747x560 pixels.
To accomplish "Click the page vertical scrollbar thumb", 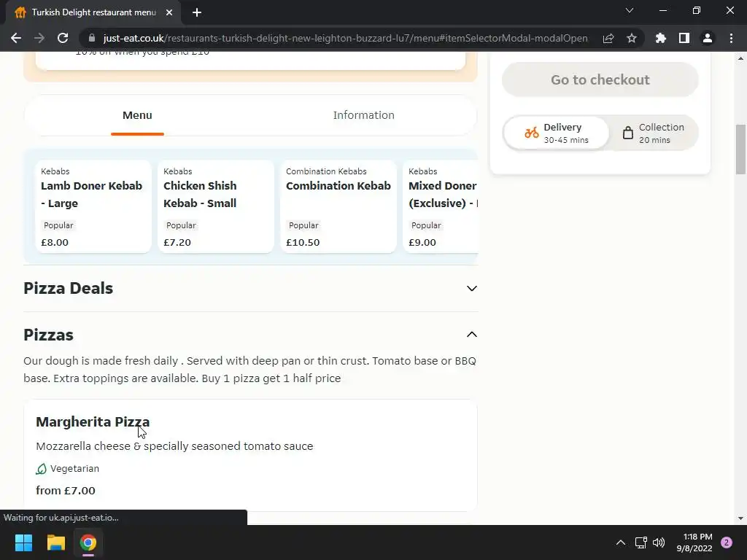I will tap(740, 149).
